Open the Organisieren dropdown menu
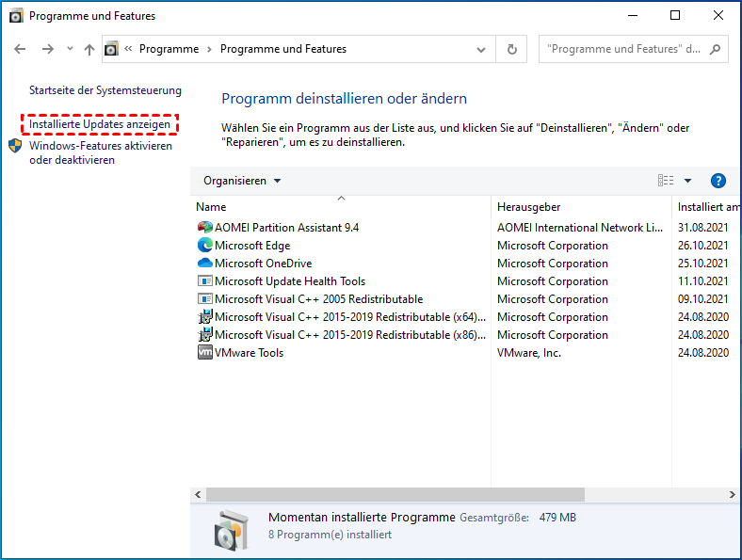 click(242, 181)
